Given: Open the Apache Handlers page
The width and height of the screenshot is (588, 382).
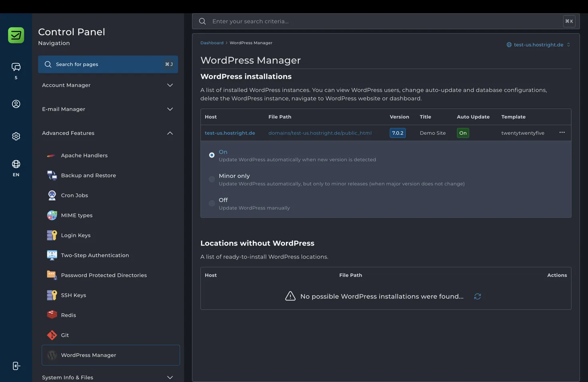Looking at the screenshot, I should [x=84, y=155].
